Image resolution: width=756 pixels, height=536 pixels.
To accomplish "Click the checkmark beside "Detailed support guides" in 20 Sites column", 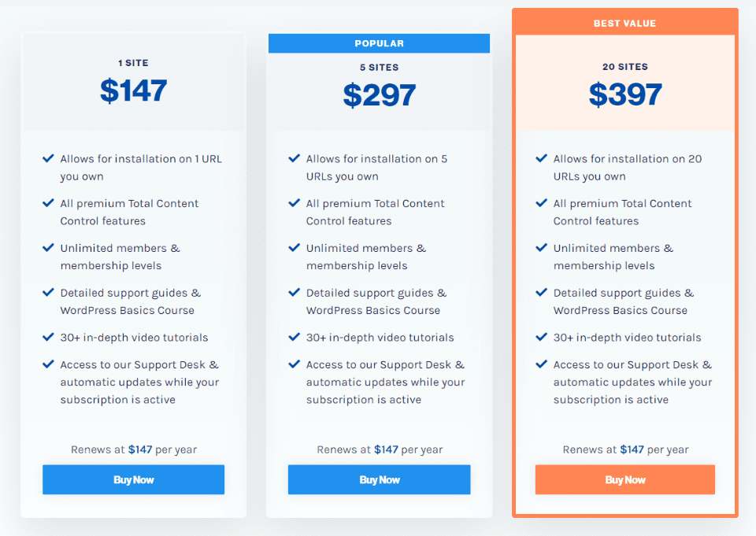I will click(540, 292).
